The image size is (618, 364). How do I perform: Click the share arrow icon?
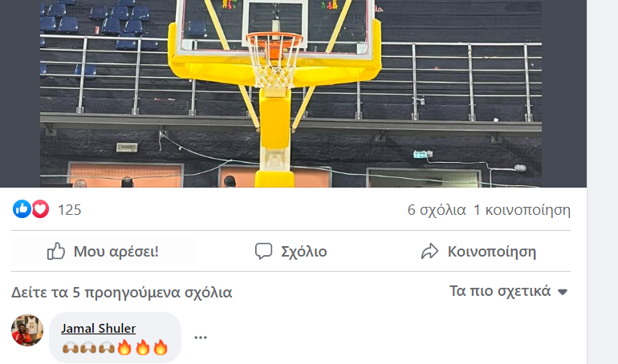[429, 251]
